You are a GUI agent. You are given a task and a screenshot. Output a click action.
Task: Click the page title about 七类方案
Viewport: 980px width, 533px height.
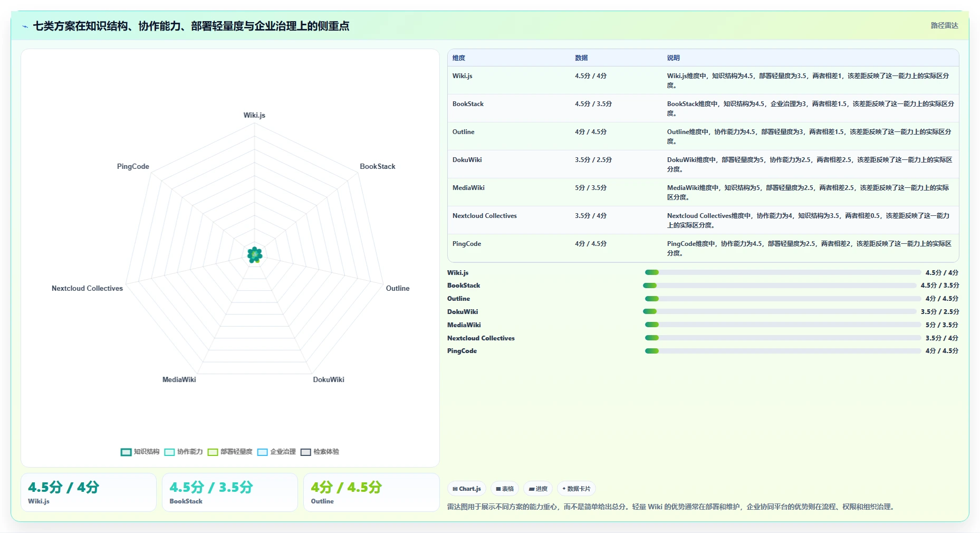coord(191,26)
